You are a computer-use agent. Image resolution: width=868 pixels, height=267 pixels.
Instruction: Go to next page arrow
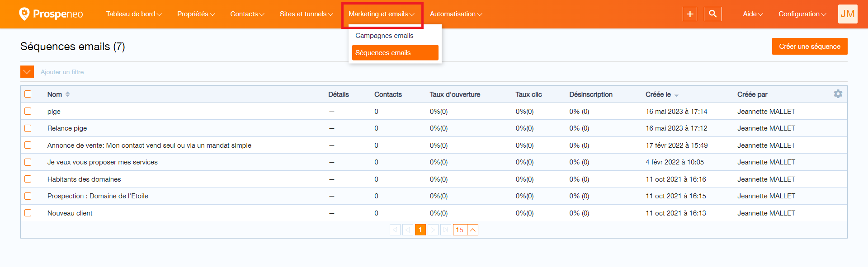pyautogui.click(x=433, y=230)
